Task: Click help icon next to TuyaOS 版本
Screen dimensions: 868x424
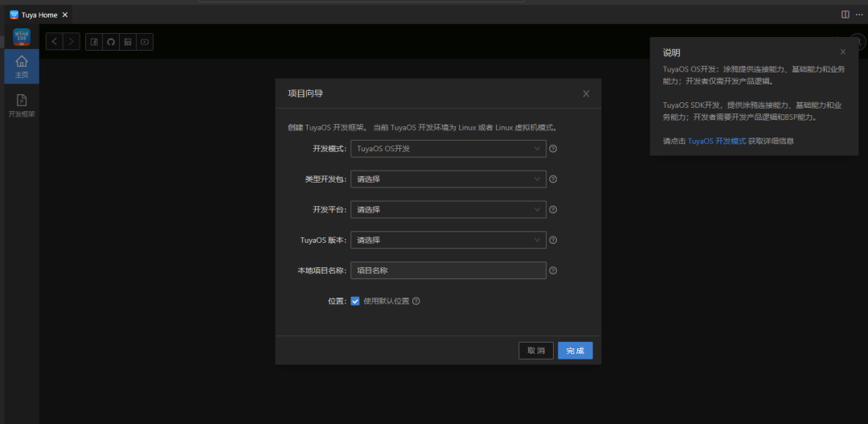Action: [553, 240]
